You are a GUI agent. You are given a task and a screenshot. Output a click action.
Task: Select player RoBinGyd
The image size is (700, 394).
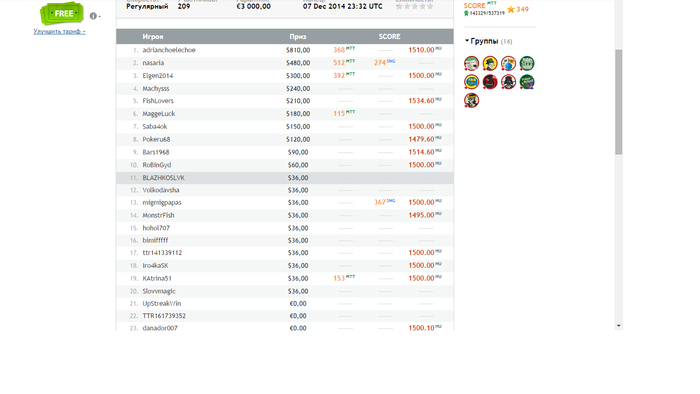157,165
